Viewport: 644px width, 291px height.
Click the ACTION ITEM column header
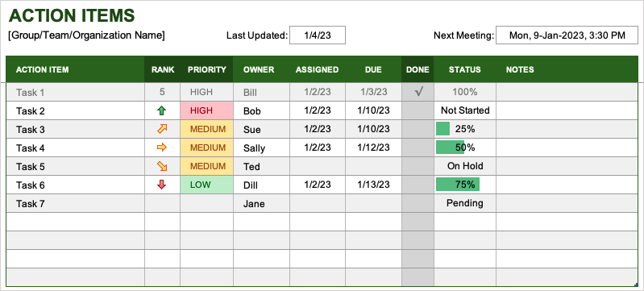pyautogui.click(x=75, y=69)
